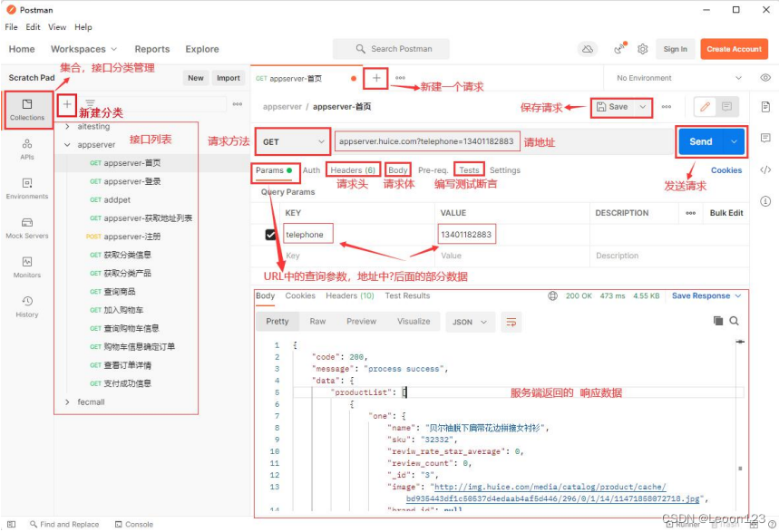Switch to the comment mode icon
Image resolution: width=779 pixels, height=532 pixels.
726,106
